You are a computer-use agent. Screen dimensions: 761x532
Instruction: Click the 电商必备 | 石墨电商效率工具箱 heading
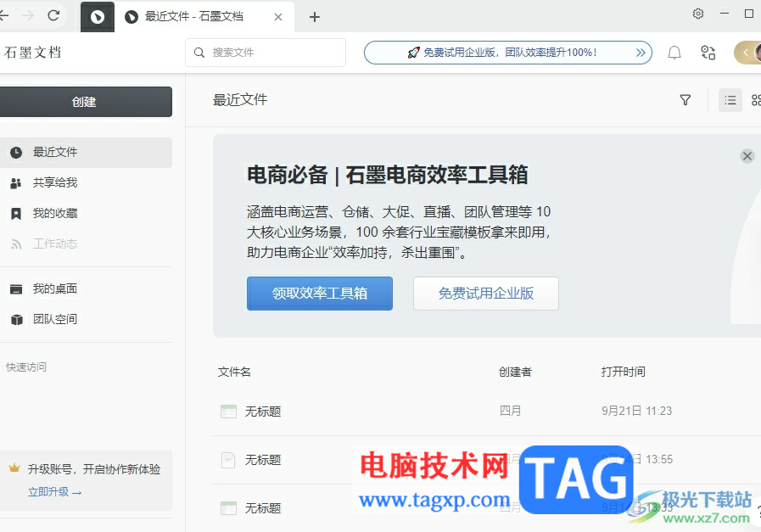pos(388,175)
